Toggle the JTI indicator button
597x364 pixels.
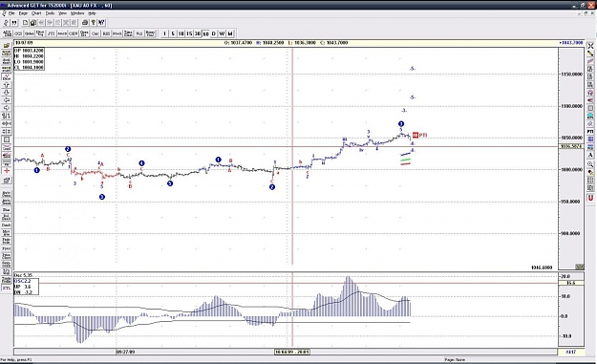(x=51, y=33)
